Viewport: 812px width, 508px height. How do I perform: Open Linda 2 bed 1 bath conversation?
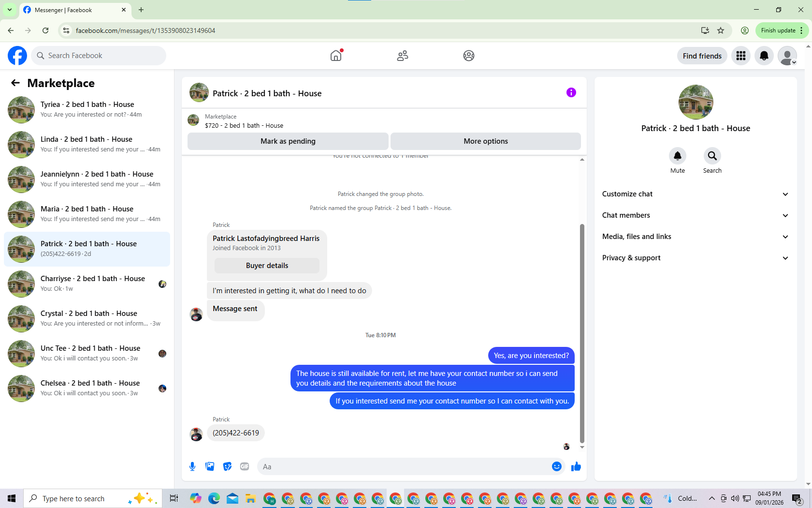click(x=87, y=145)
